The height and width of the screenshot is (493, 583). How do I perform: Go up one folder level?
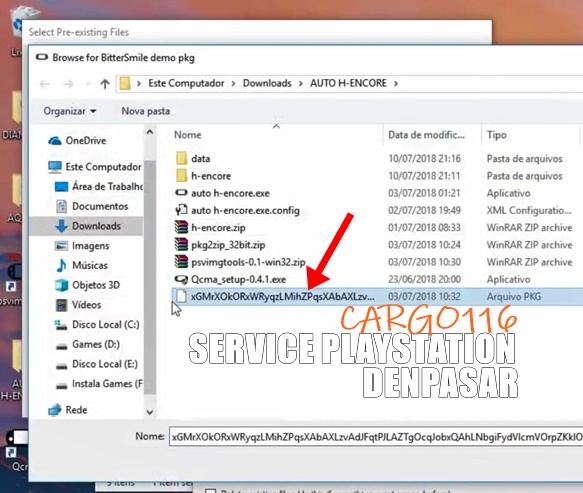tap(105, 84)
